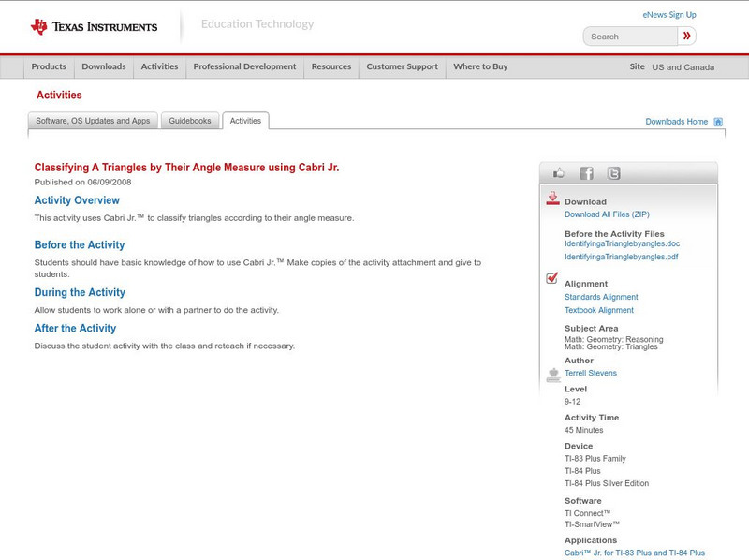Click the eNews Sign Up link
Image resolution: width=749 pixels, height=560 pixels.
coord(669,15)
